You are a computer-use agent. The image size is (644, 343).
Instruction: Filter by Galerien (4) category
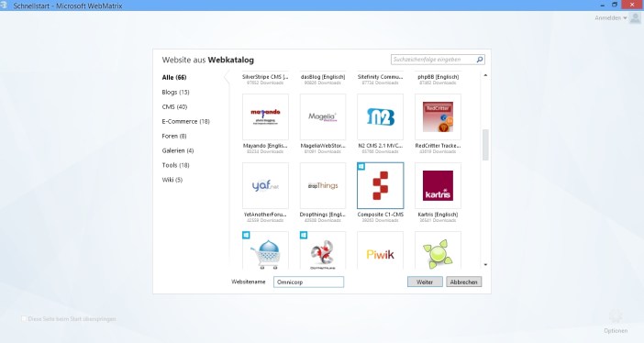click(x=178, y=150)
